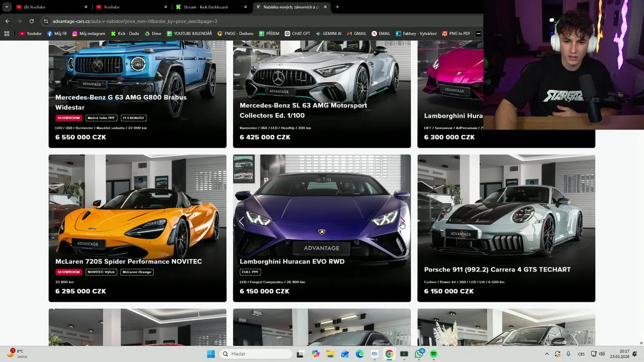This screenshot has width=644, height=362.
Task: Open the Můj instagram bookmark
Action: point(89,34)
